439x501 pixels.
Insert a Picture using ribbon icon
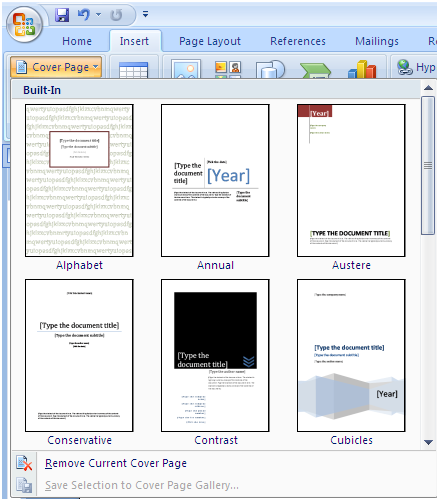click(186, 69)
